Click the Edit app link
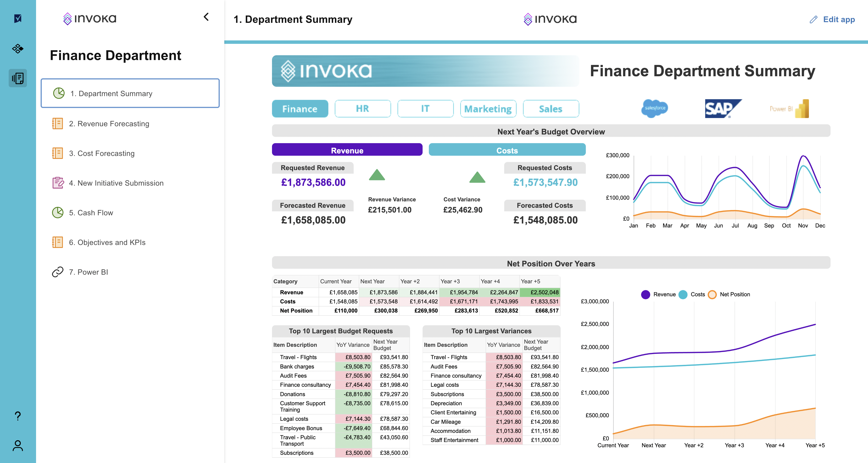868x463 pixels. (x=839, y=20)
